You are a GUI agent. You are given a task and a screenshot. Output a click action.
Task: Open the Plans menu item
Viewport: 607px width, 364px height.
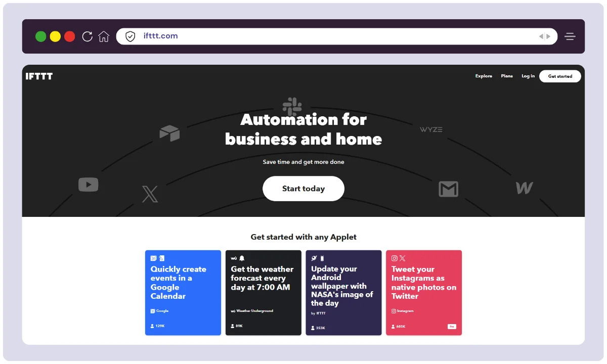click(507, 76)
